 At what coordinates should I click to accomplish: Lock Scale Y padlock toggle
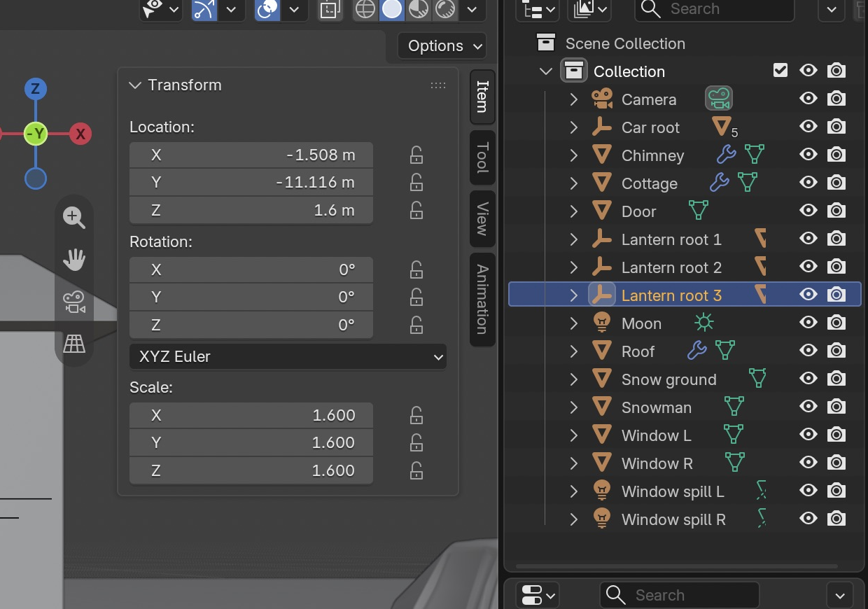[x=416, y=442]
